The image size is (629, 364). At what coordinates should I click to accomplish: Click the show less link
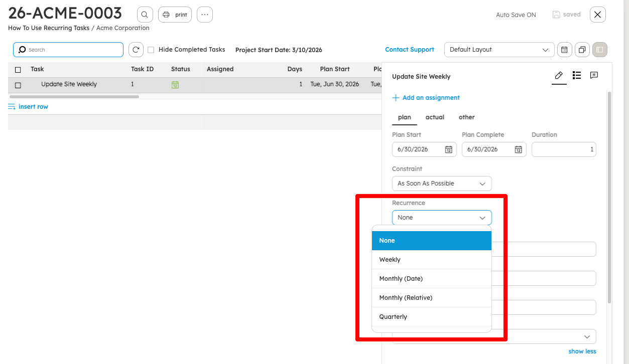582,351
